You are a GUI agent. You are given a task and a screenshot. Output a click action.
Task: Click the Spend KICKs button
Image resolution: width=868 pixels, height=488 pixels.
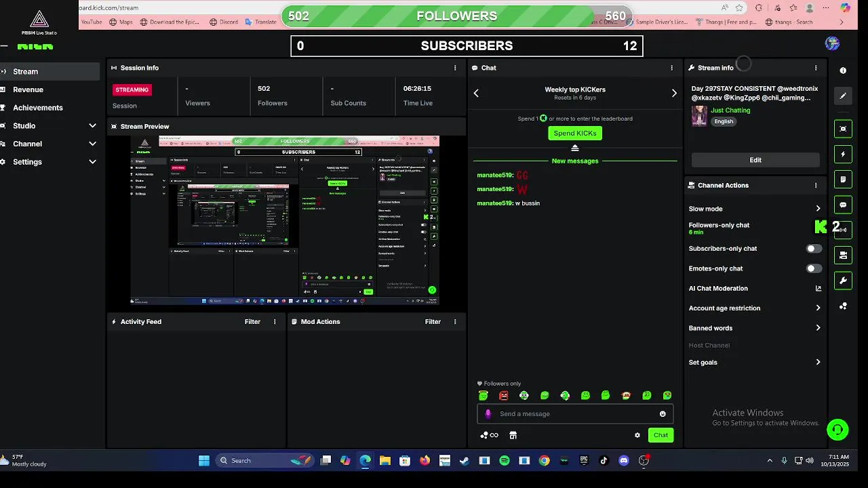pos(575,133)
